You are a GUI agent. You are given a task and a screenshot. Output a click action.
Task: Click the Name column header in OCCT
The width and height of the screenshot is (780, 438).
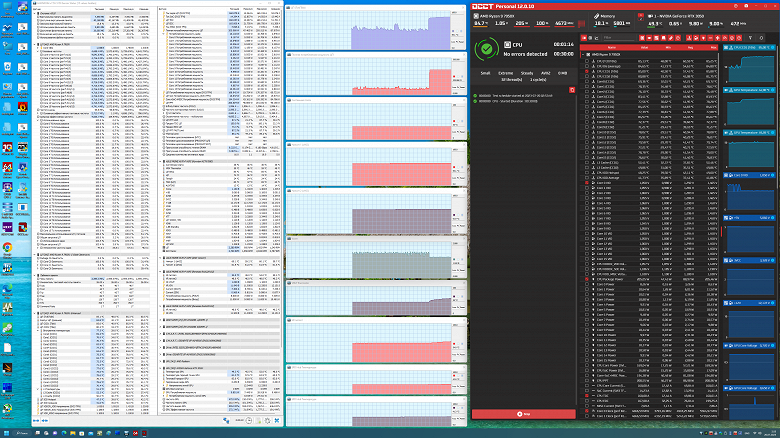pos(611,47)
